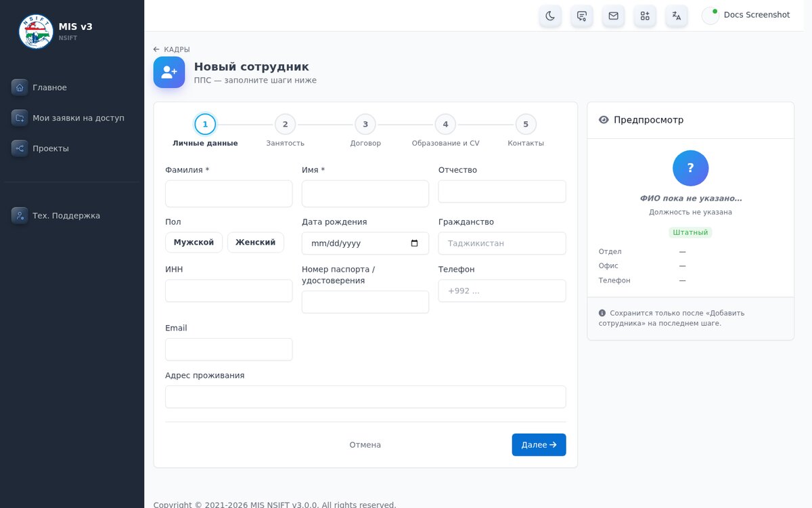Select Мужской gender option
The width and height of the screenshot is (812, 508).
(x=194, y=242)
